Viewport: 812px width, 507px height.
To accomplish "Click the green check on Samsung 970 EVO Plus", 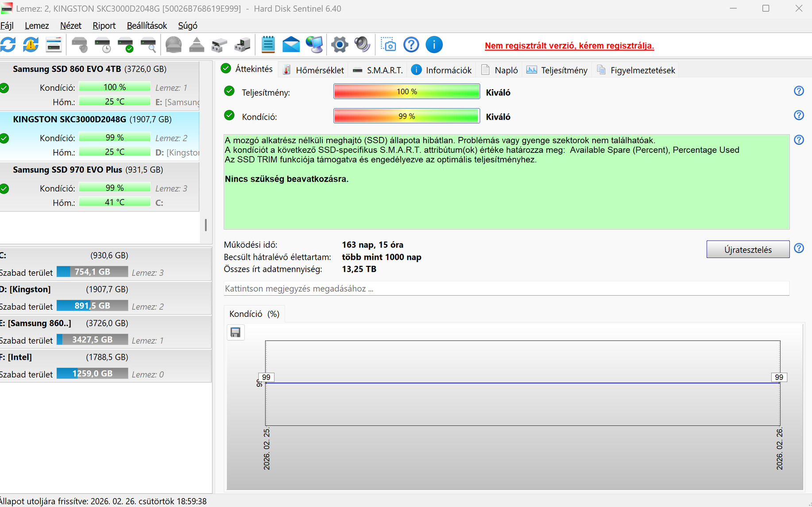I will [4, 189].
